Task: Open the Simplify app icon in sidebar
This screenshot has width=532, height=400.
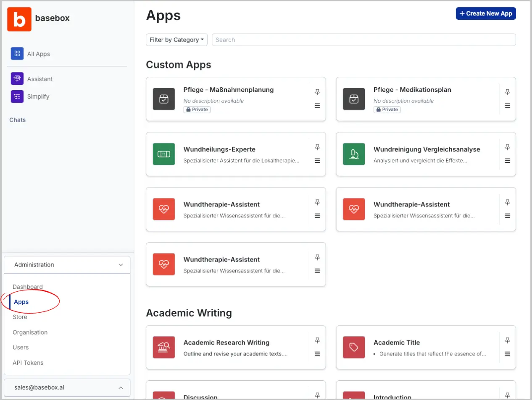Action: pyautogui.click(x=17, y=97)
